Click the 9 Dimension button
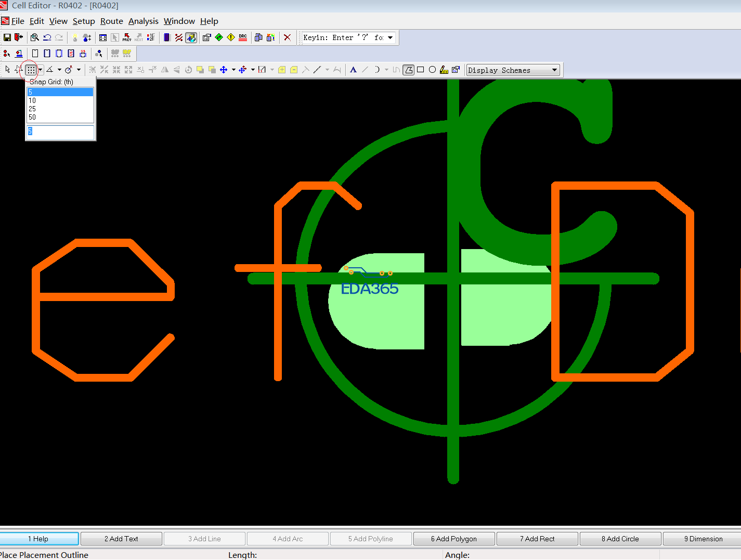The height and width of the screenshot is (560, 741). click(x=704, y=539)
